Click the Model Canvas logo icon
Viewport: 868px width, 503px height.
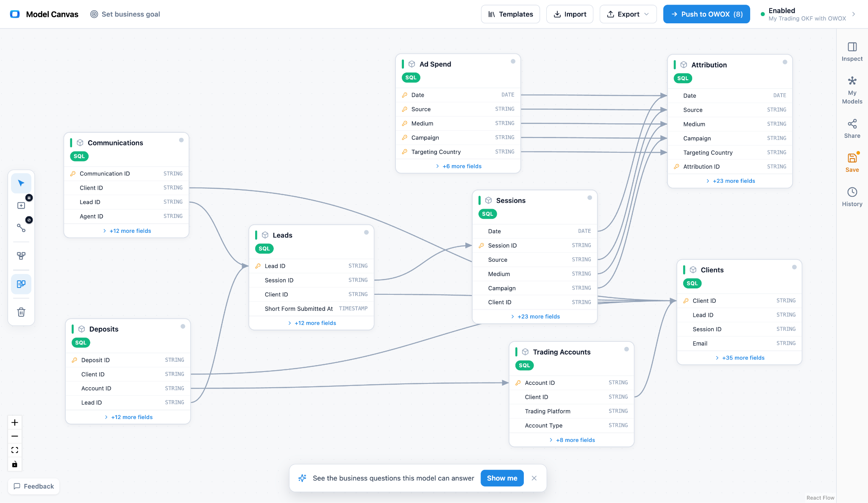click(x=15, y=14)
